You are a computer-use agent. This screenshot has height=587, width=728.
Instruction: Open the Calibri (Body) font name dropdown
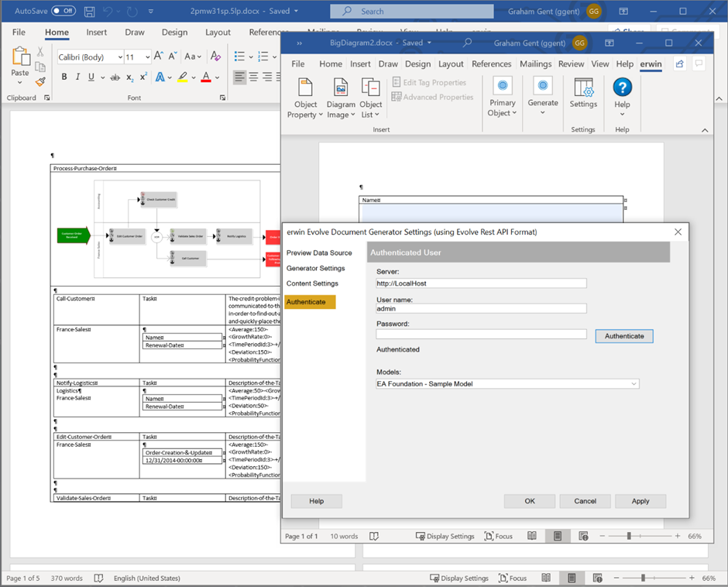point(120,57)
